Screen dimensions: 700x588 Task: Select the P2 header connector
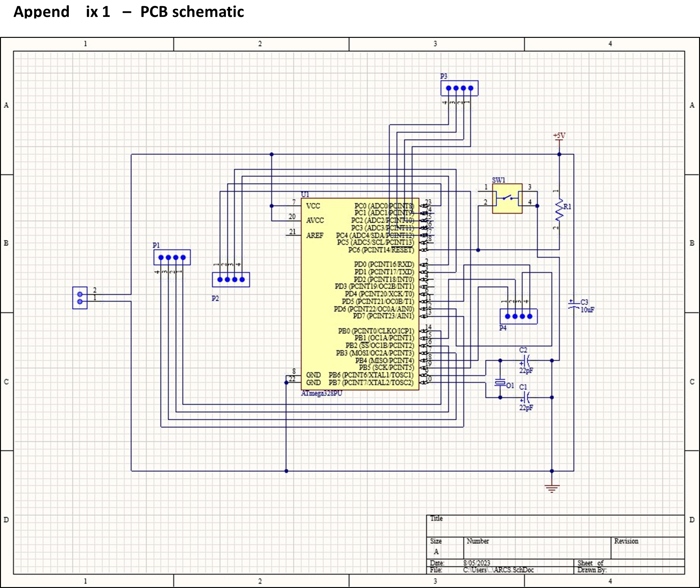(231, 280)
